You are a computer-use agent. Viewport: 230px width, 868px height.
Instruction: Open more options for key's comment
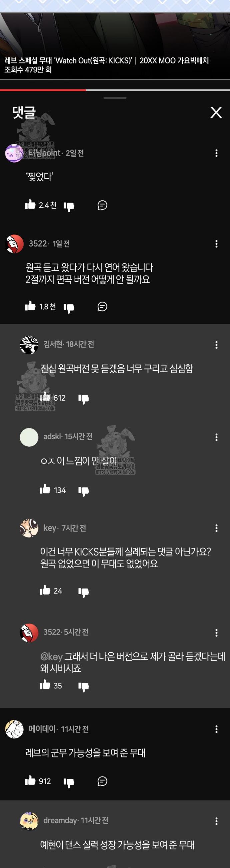[216, 528]
